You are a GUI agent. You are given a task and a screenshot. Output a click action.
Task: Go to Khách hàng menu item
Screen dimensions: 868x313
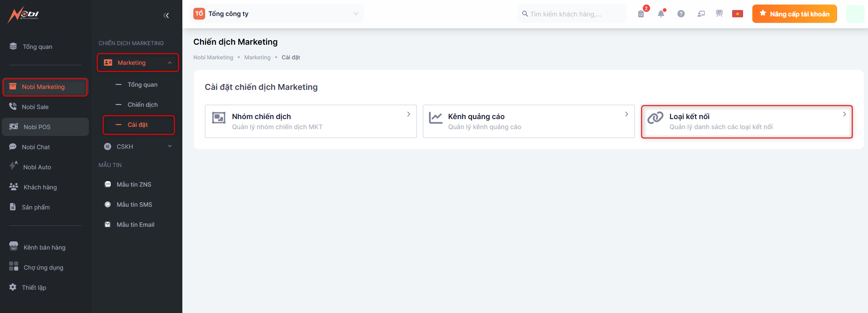[x=40, y=187]
